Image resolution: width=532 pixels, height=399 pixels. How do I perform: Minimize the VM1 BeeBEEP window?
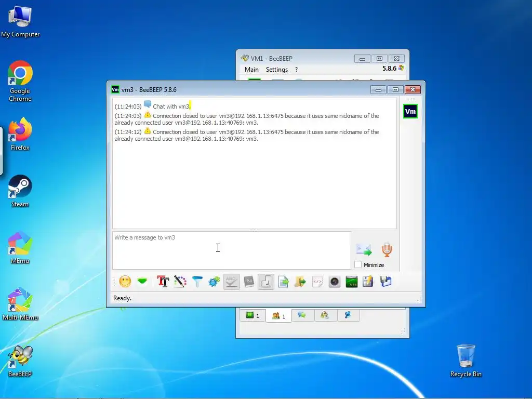tap(362, 58)
